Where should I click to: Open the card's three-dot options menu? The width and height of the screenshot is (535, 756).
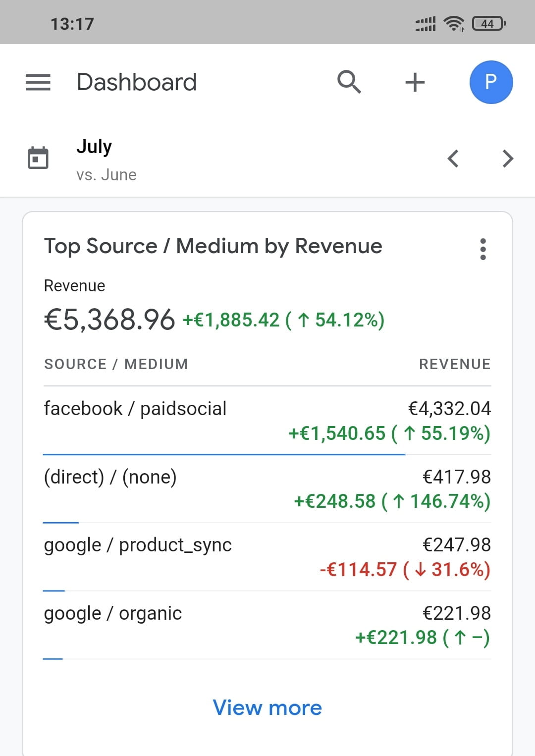[483, 249]
